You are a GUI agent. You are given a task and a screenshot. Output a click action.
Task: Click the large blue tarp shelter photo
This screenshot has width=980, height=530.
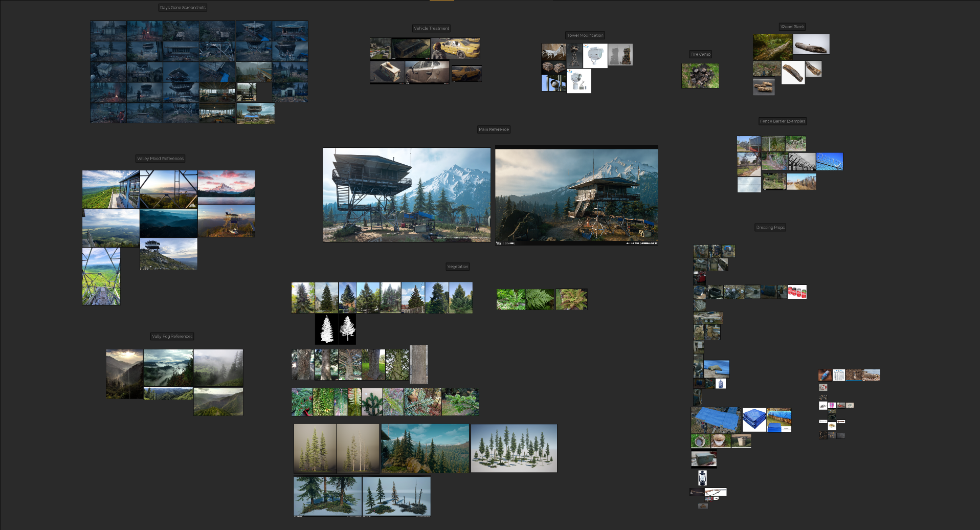point(716,421)
